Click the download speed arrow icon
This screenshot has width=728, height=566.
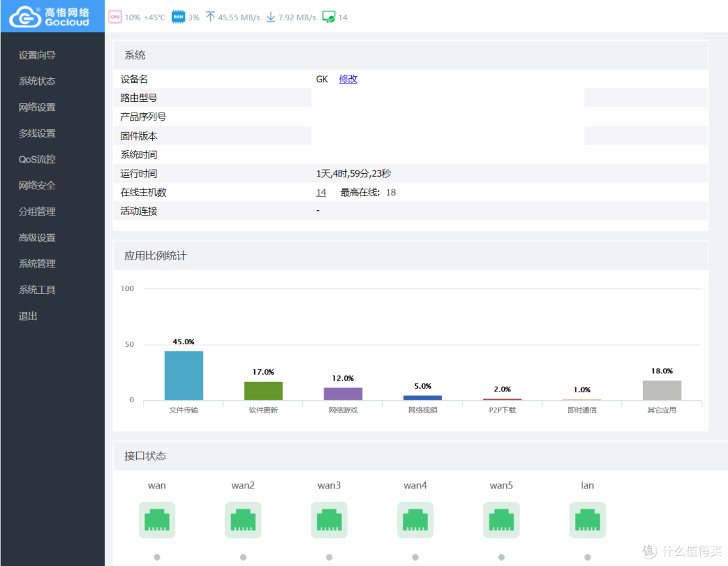[x=270, y=17]
